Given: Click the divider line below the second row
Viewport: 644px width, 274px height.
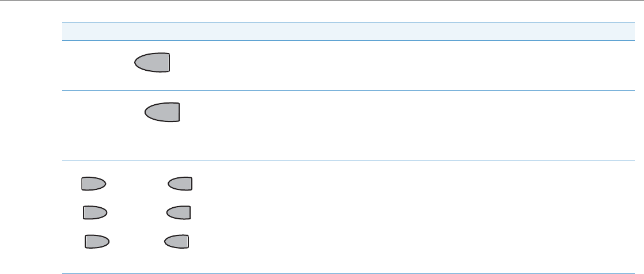Looking at the screenshot, I should pyautogui.click(x=344, y=161).
